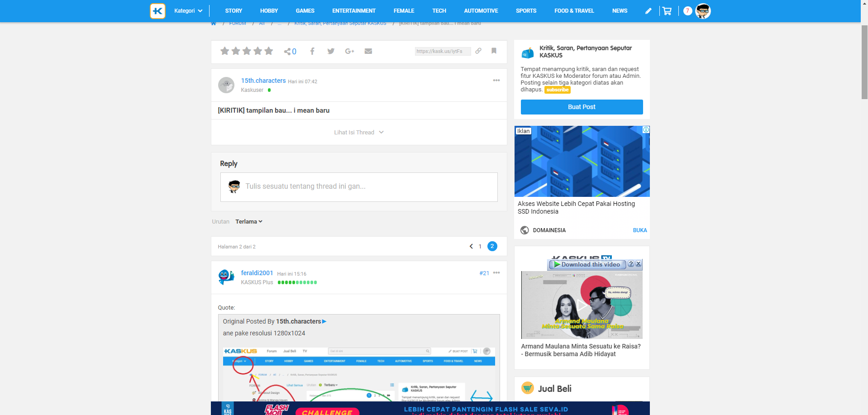This screenshot has width=868, height=415.
Task: Open the FOOD & TRAVEL menu
Action: click(574, 11)
